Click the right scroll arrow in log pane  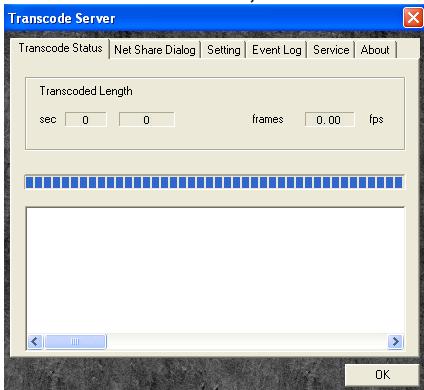(x=396, y=341)
